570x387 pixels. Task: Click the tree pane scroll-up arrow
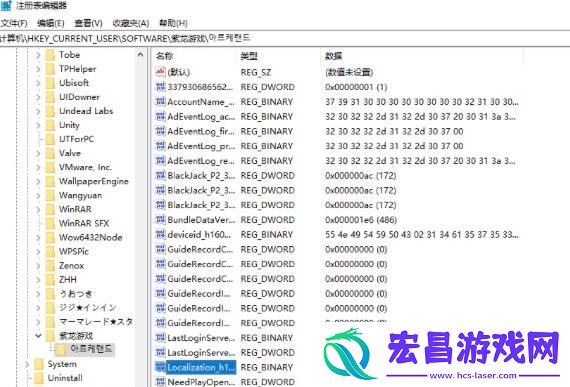coord(140,55)
